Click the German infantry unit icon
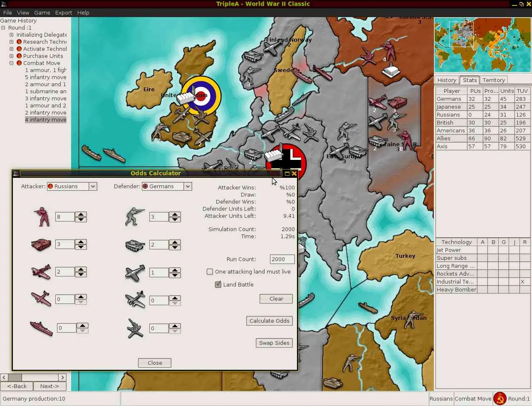The width and height of the screenshot is (532, 406). (135, 217)
